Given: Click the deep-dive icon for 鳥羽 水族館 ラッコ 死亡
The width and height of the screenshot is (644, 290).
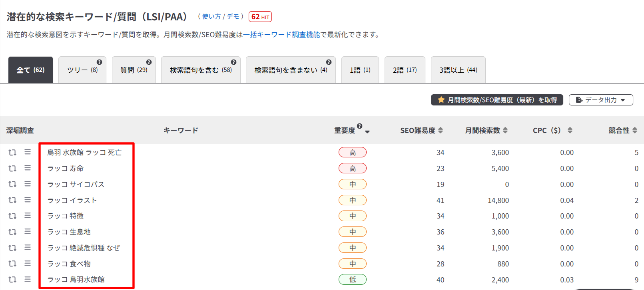Looking at the screenshot, I should (x=12, y=153).
